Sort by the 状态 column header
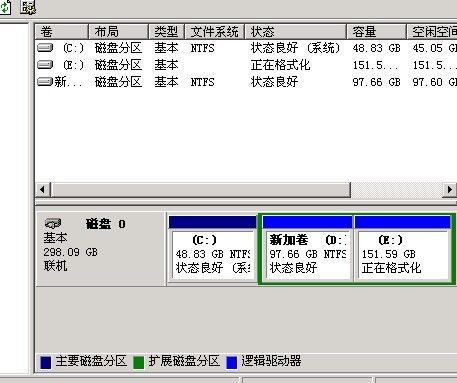The height and width of the screenshot is (383, 457). click(296, 32)
